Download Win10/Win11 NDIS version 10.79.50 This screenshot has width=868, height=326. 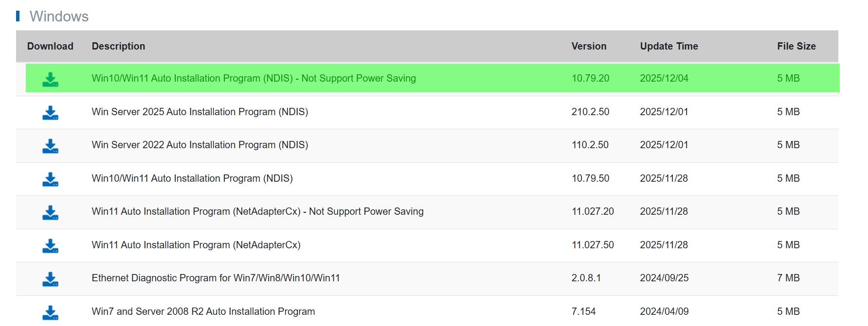click(x=50, y=179)
